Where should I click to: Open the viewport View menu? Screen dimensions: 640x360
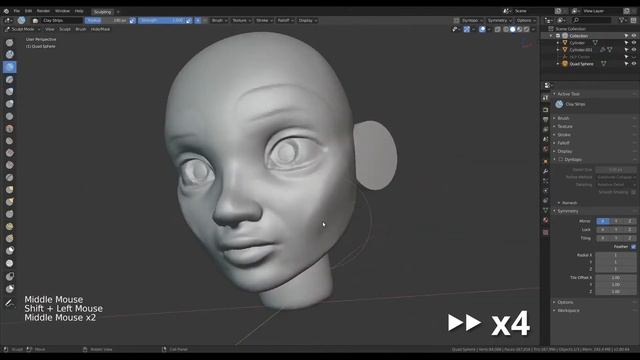[50, 29]
